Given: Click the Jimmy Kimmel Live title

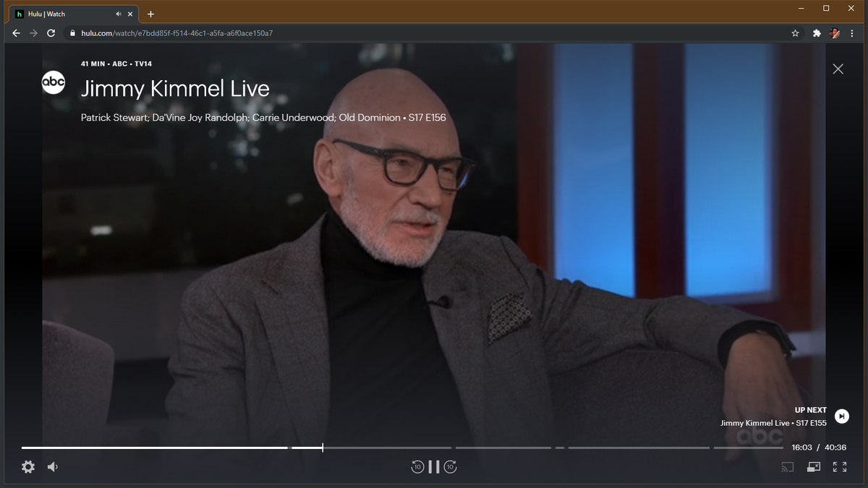Looking at the screenshot, I should 175,89.
